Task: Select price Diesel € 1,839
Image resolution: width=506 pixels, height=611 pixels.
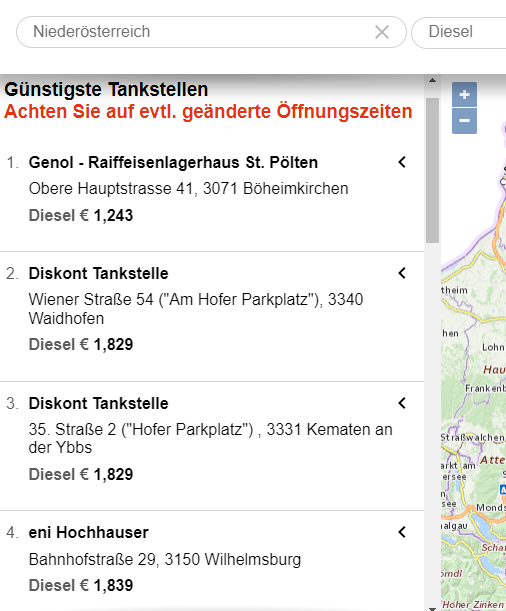Action: pyautogui.click(x=81, y=585)
